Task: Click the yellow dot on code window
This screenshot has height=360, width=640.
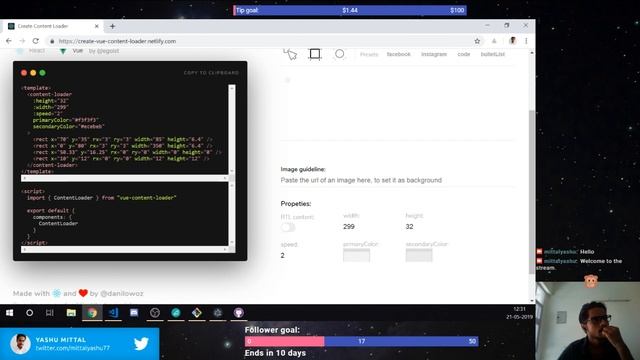Action: coord(33,73)
